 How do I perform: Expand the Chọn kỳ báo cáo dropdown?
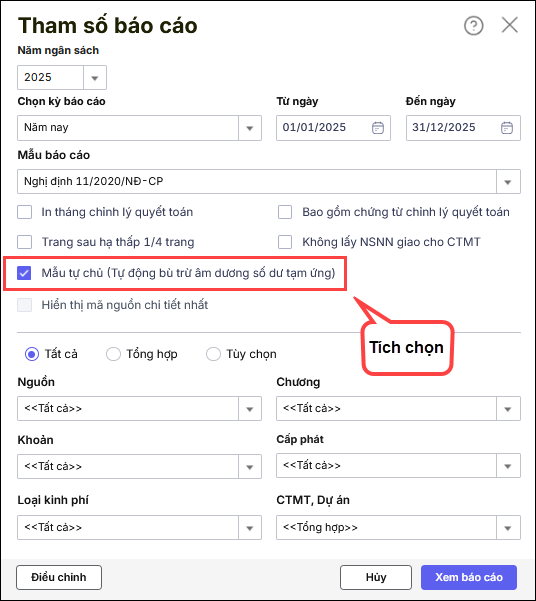coord(250,128)
